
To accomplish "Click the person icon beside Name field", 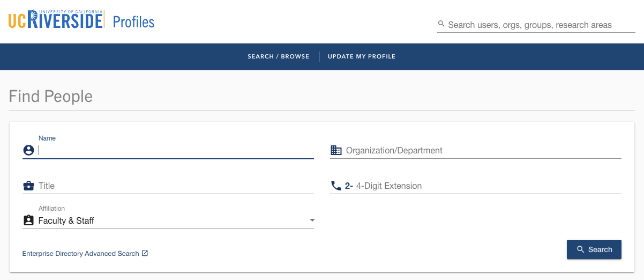I will click(29, 151).
